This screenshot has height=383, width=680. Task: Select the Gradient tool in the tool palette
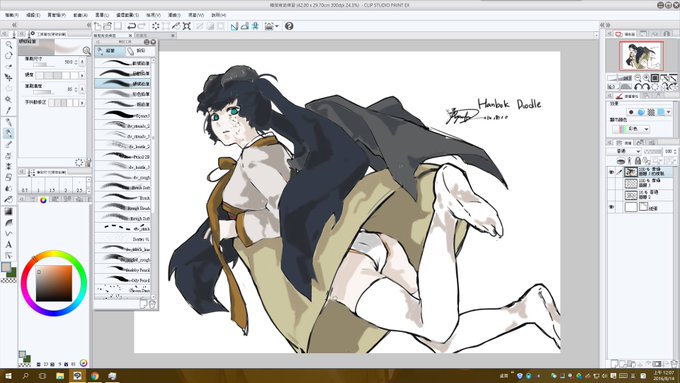click(x=8, y=211)
